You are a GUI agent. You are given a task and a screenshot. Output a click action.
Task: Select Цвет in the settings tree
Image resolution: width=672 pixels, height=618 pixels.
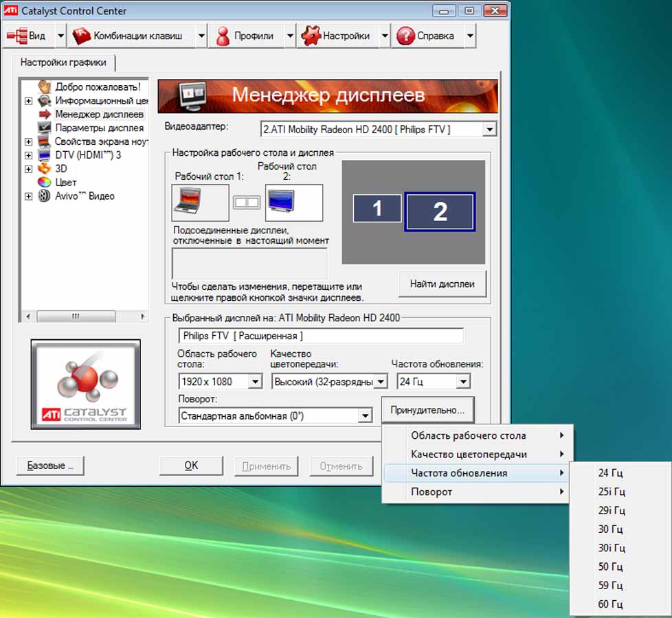pos(66,183)
